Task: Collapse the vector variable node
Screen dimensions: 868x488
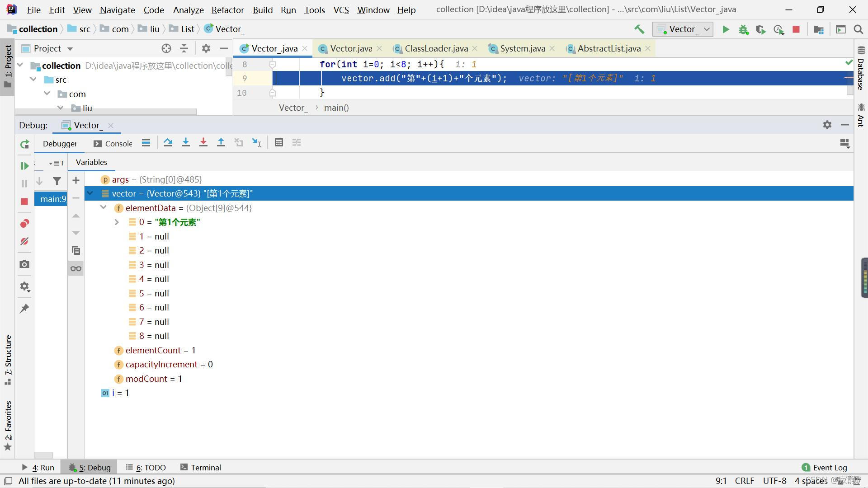Action: 90,193
